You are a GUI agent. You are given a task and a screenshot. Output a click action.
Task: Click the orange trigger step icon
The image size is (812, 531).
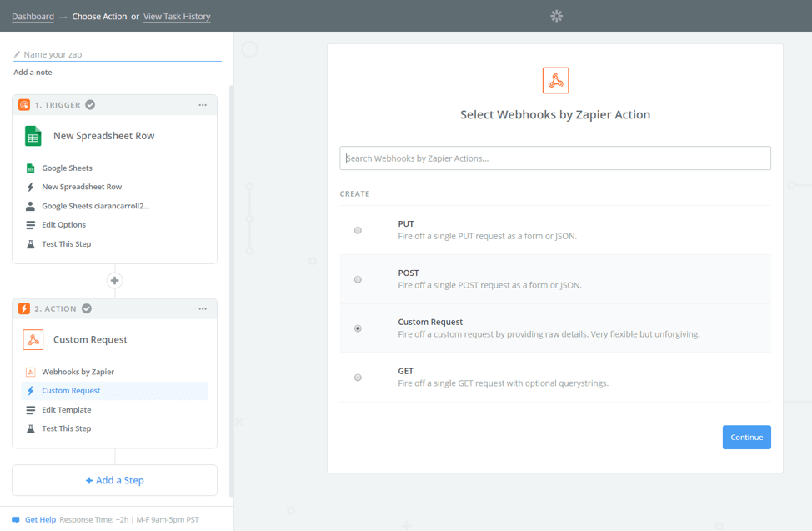[x=24, y=105]
